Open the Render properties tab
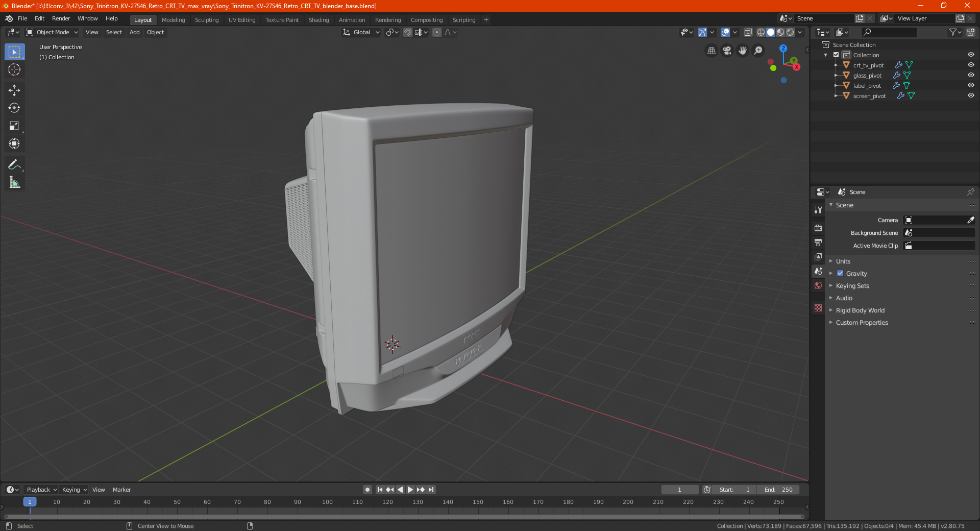The height and width of the screenshot is (531, 980). (818, 228)
